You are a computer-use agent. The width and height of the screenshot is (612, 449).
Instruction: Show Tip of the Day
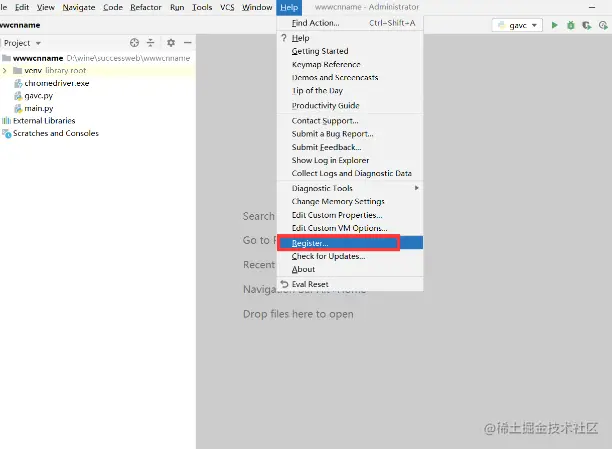point(350,91)
